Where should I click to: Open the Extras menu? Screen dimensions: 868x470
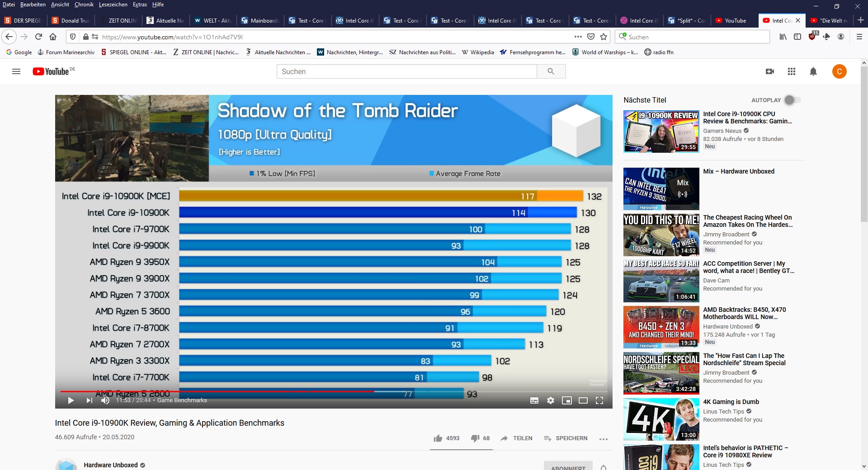tap(140, 5)
